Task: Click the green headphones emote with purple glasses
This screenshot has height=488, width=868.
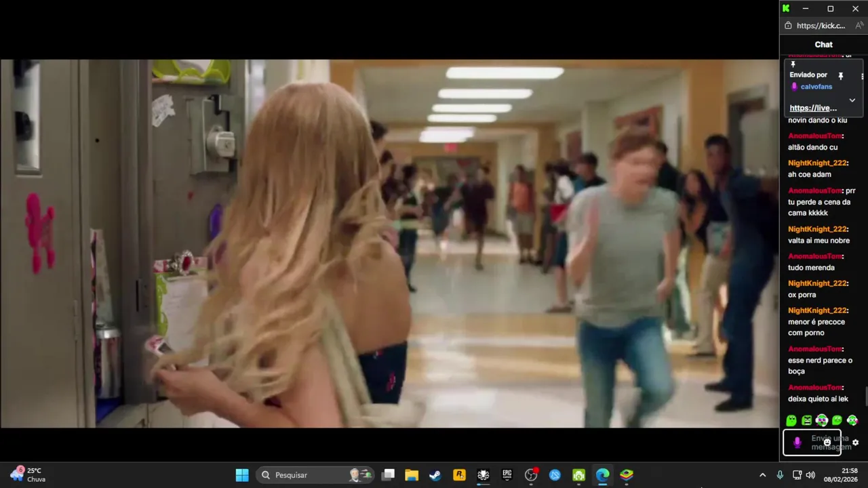Action: click(822, 421)
